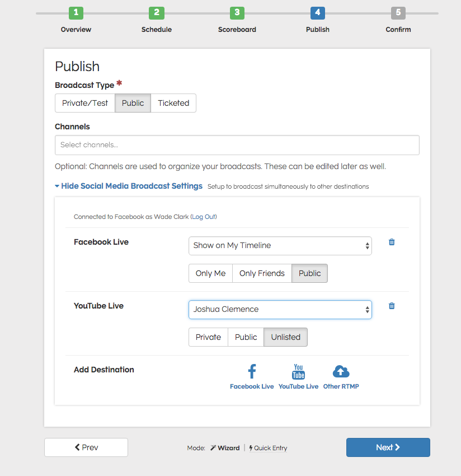Set YouTube visibility to Private

tap(208, 337)
